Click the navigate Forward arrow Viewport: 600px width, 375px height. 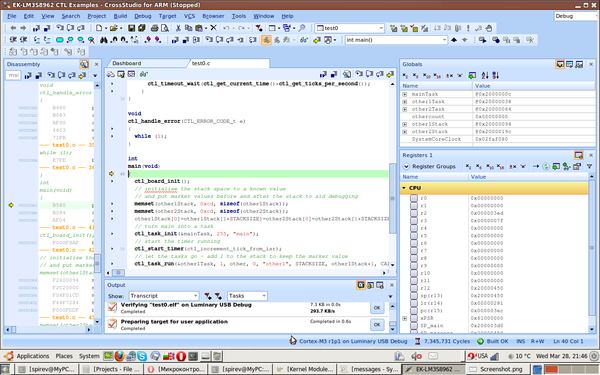[23, 28]
